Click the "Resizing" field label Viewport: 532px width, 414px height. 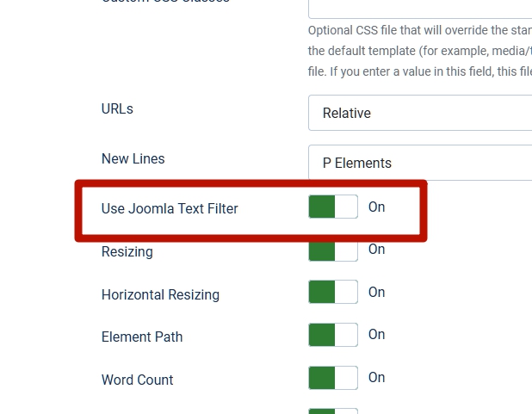click(x=127, y=252)
